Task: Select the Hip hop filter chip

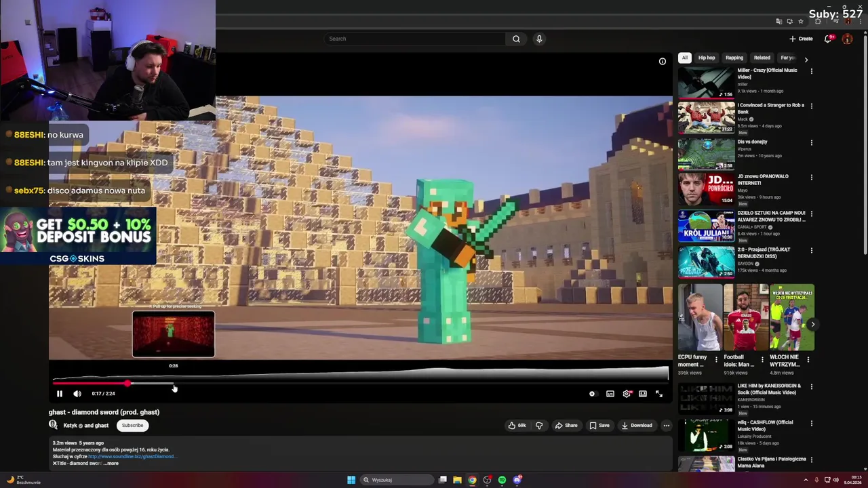Action: coord(707,58)
